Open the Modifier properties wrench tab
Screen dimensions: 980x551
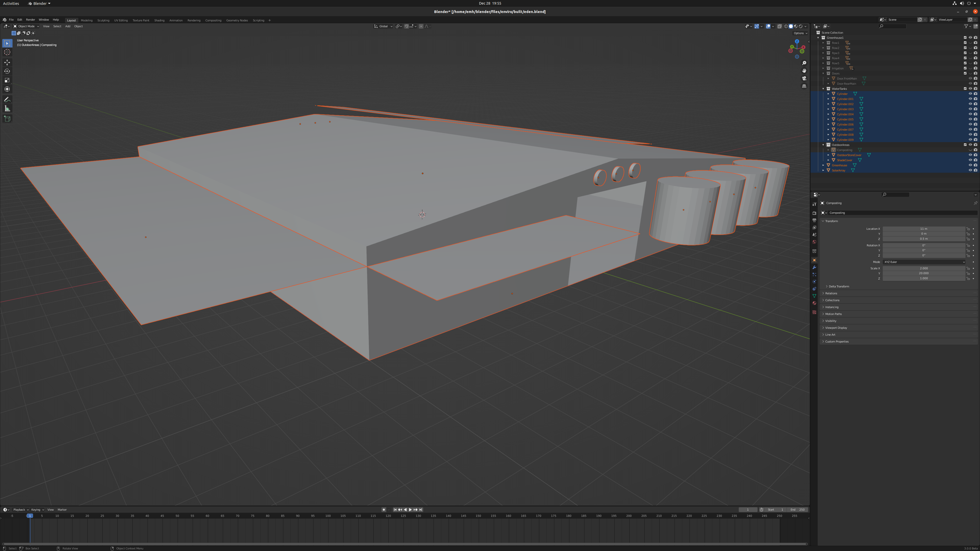814,268
